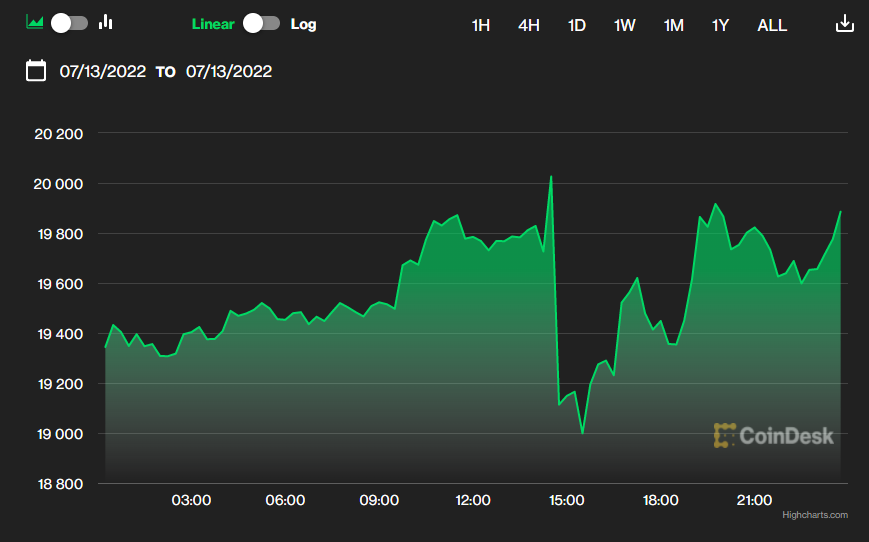Viewport: 869px width, 542px height.
Task: Toggle the Linear/Log scale switch
Action: click(x=262, y=23)
